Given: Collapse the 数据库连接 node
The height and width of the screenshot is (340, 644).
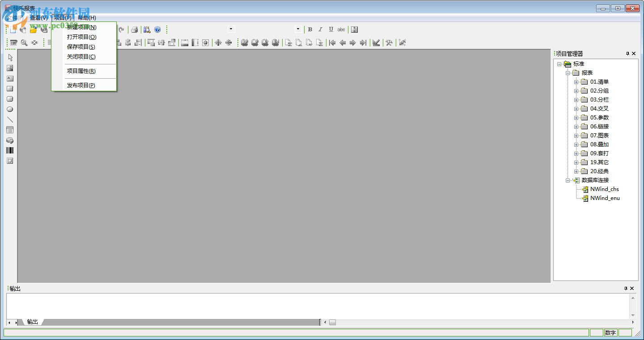Looking at the screenshot, I should point(568,180).
